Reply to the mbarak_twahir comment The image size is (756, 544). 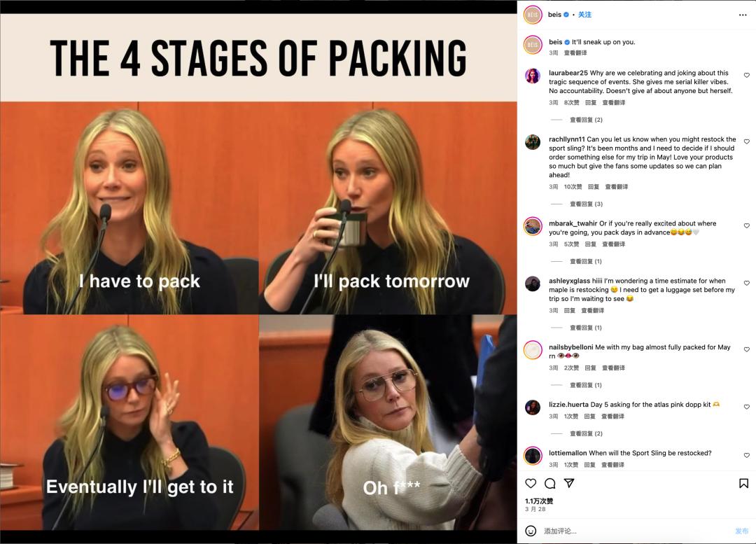point(591,244)
